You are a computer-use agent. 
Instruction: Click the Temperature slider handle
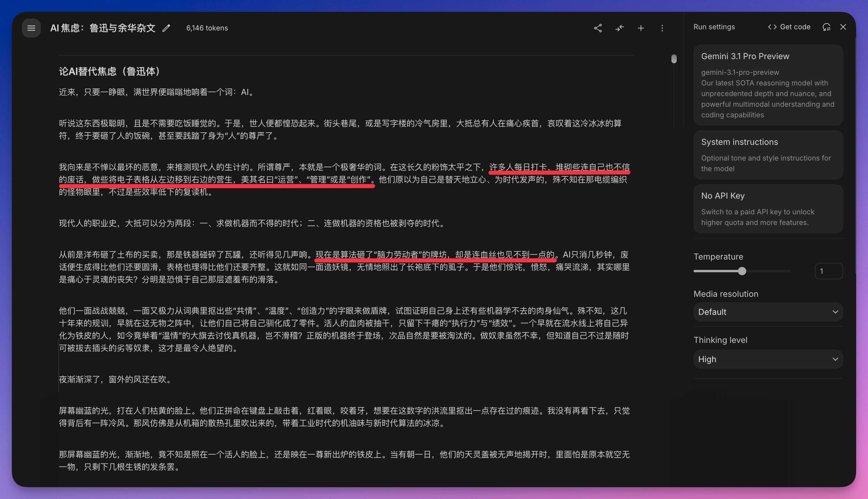click(x=742, y=271)
